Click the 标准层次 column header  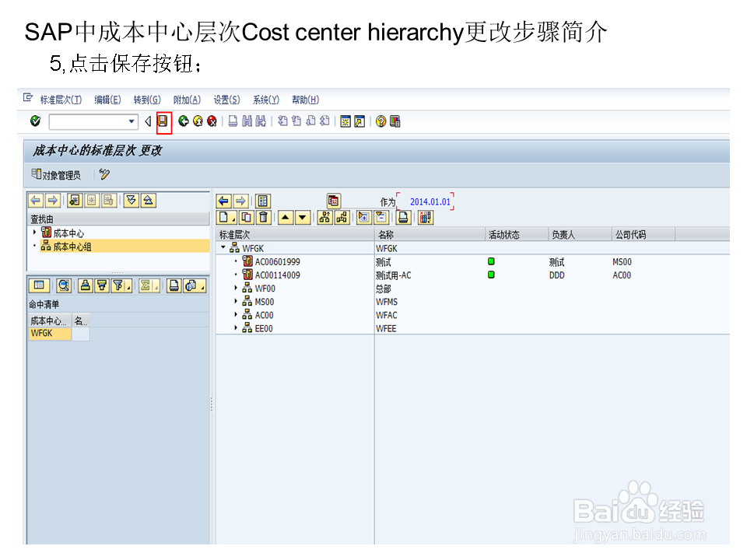(x=296, y=234)
